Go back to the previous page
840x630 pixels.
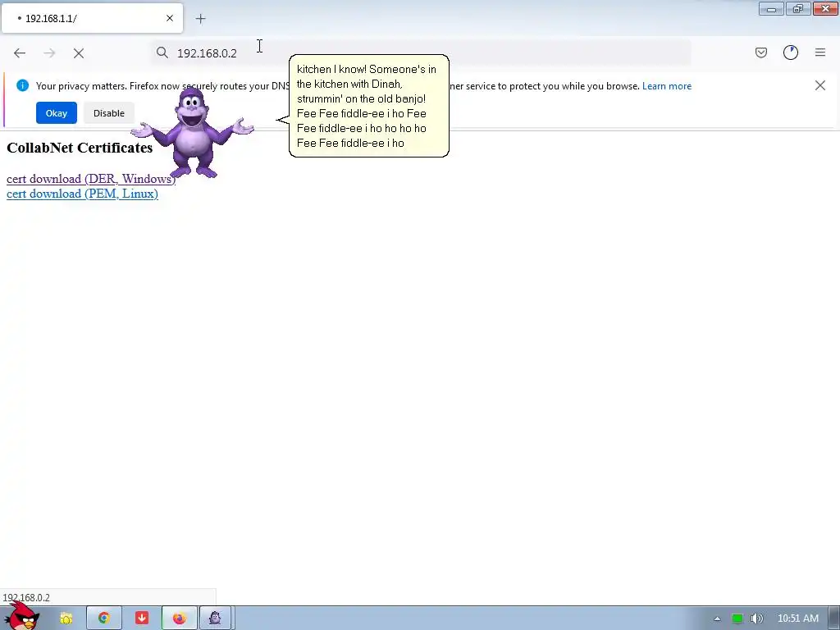point(20,53)
